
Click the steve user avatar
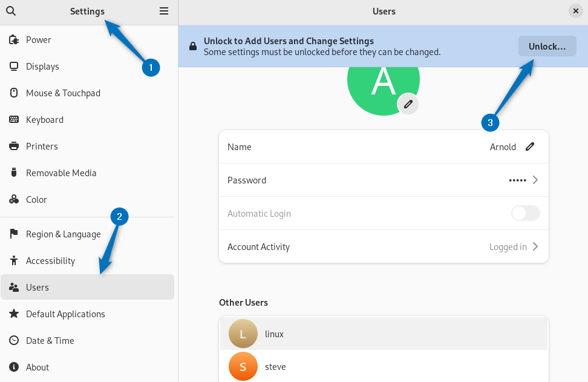tap(243, 367)
